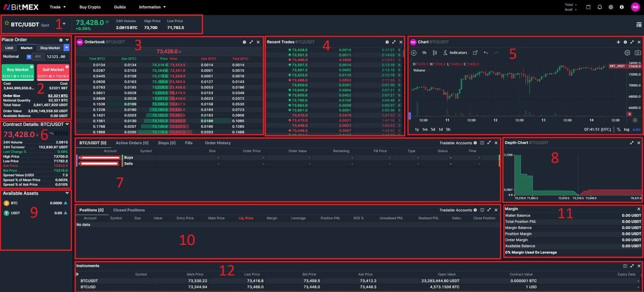644x292 pixels.
Task: Click the chart snapshot camera icon
Action: 638,53
